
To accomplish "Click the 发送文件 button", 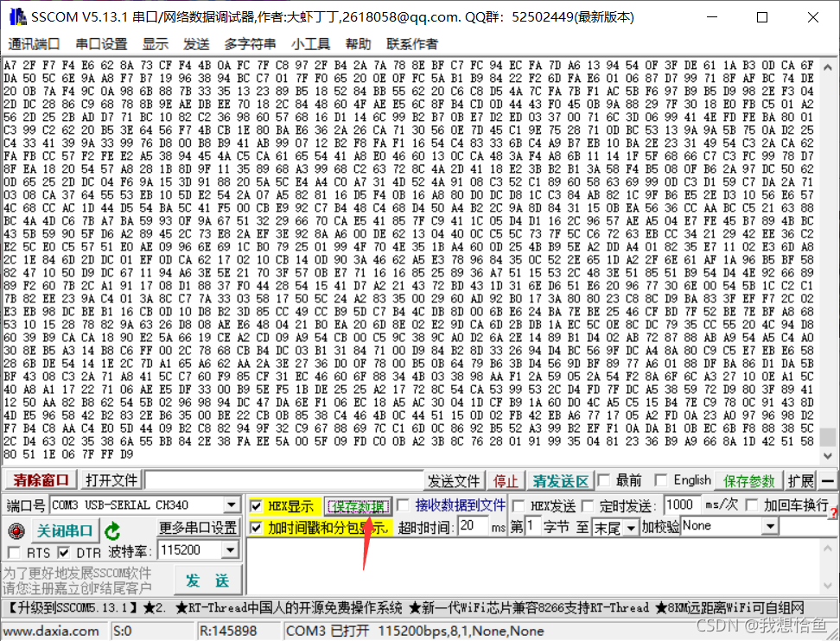I will point(454,481).
